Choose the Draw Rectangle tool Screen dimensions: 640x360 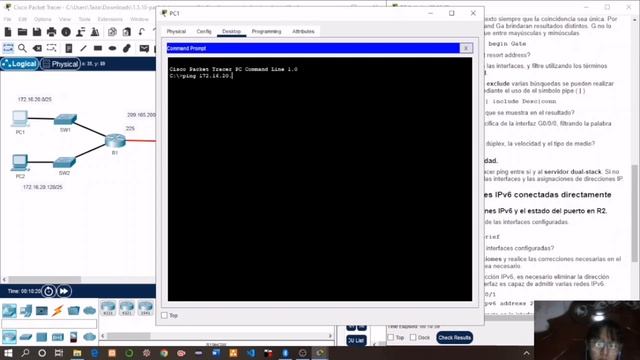coord(98,49)
